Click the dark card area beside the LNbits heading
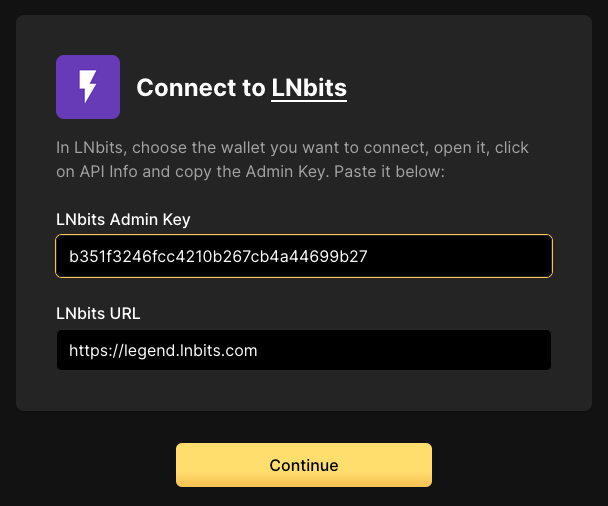 460,88
